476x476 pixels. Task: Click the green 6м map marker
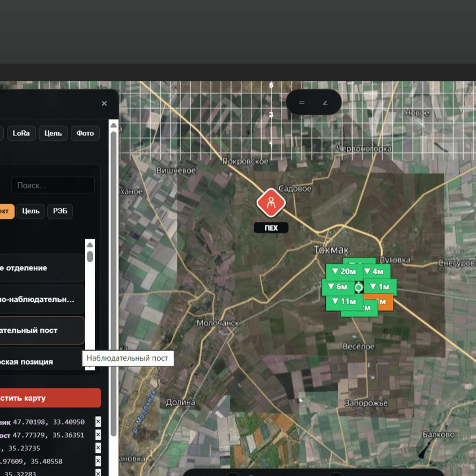pos(338,287)
